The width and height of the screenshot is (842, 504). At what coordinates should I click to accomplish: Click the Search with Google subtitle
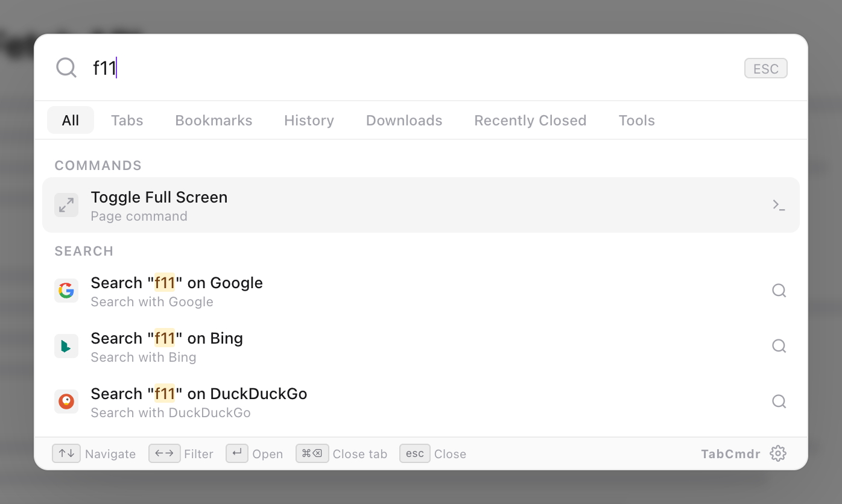152,302
